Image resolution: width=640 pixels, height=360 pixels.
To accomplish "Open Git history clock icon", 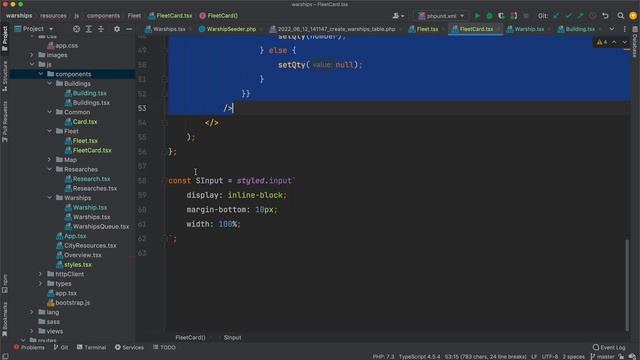I will click(x=593, y=16).
